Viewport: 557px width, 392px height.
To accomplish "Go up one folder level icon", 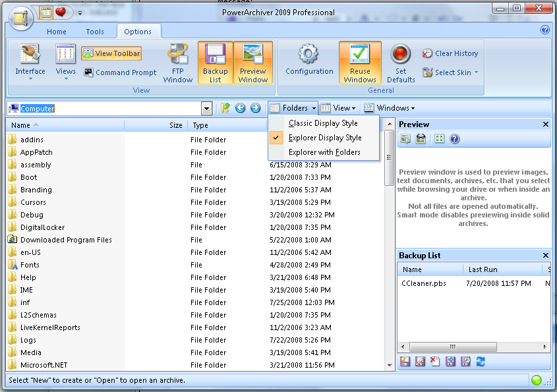I will click(225, 108).
